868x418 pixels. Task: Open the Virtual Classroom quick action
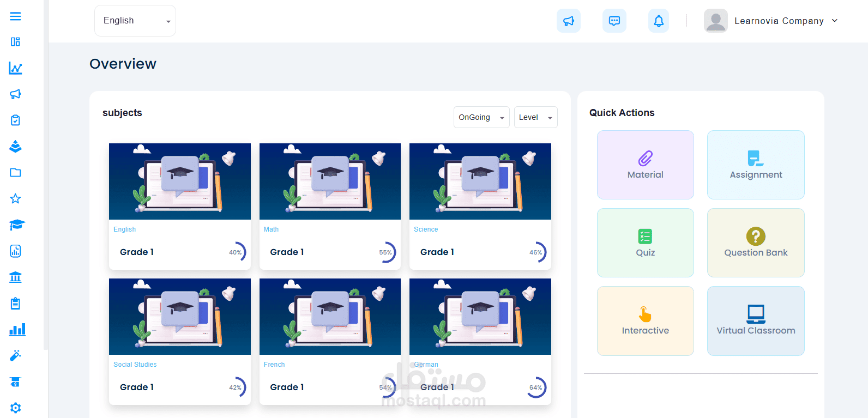point(756,321)
